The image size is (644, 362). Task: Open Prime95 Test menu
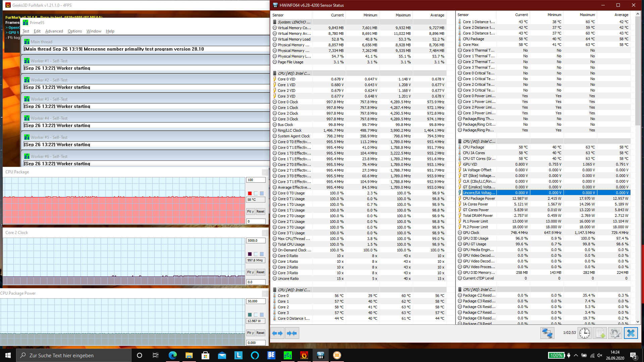pyautogui.click(x=26, y=31)
